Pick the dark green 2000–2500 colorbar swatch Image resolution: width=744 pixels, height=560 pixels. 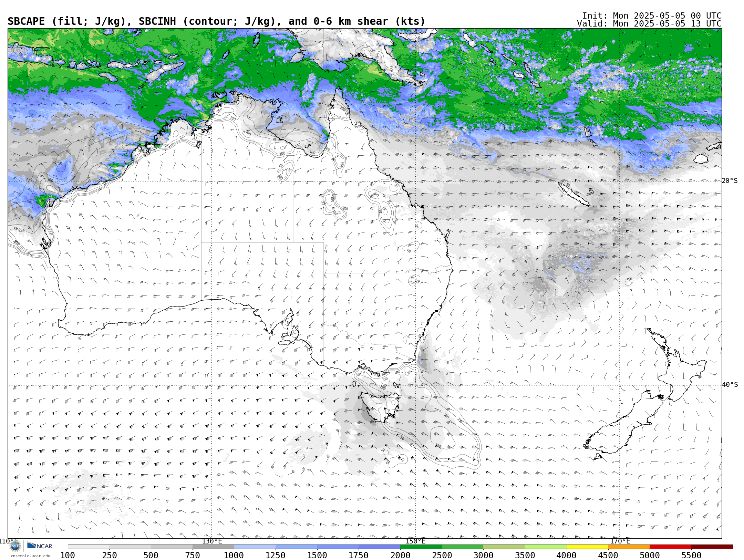421,547
